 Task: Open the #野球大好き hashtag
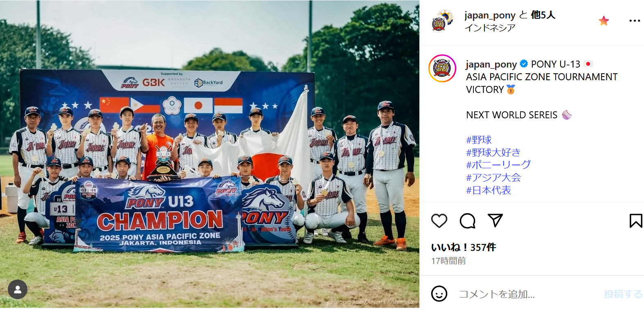(x=493, y=153)
